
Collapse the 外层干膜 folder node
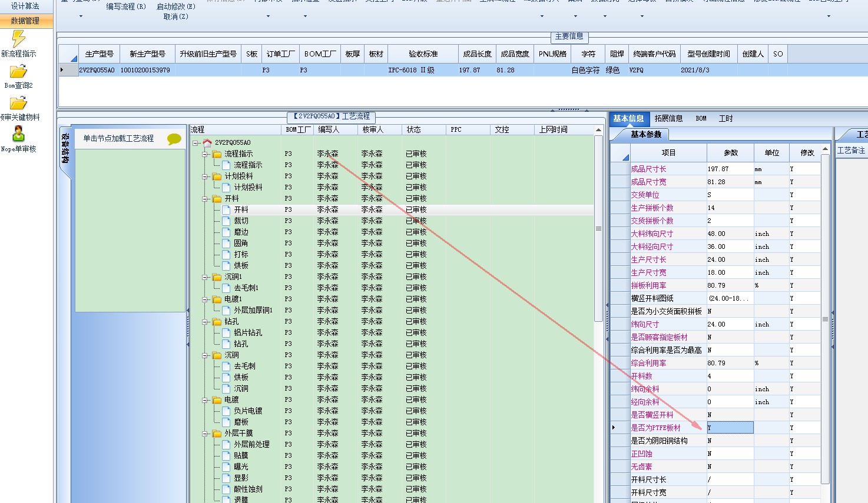206,433
